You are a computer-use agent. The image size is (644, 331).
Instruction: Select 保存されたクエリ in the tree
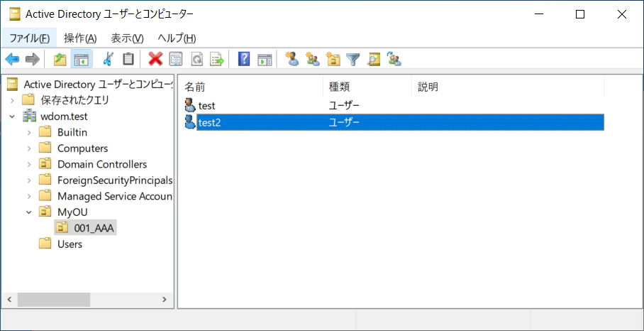click(74, 100)
